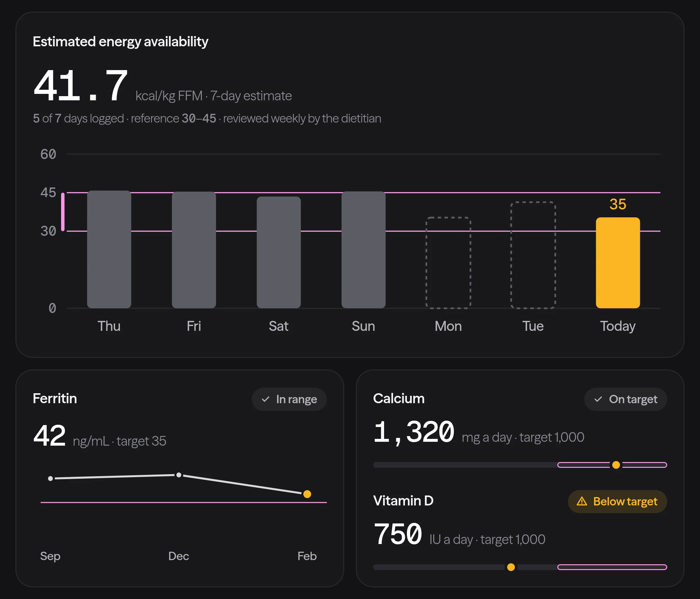700x599 pixels.
Task: Click the 750 vitamin D value
Action: [x=398, y=534]
